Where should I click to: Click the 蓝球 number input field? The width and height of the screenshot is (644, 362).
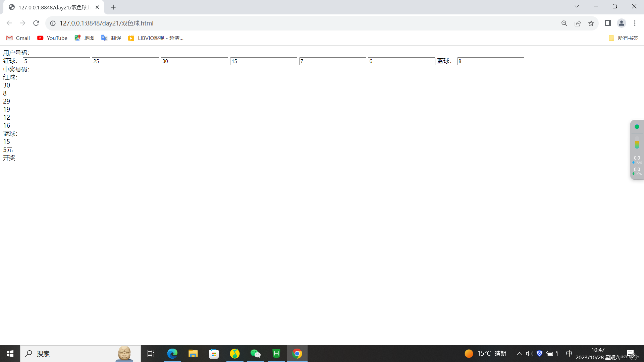490,61
